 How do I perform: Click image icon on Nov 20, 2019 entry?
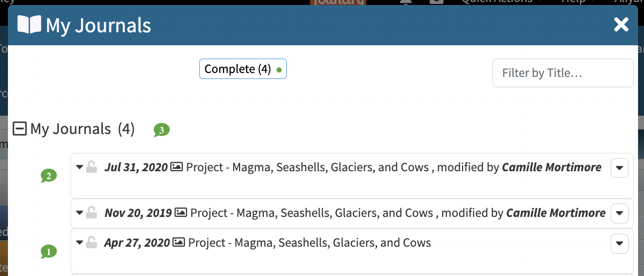[x=181, y=213]
